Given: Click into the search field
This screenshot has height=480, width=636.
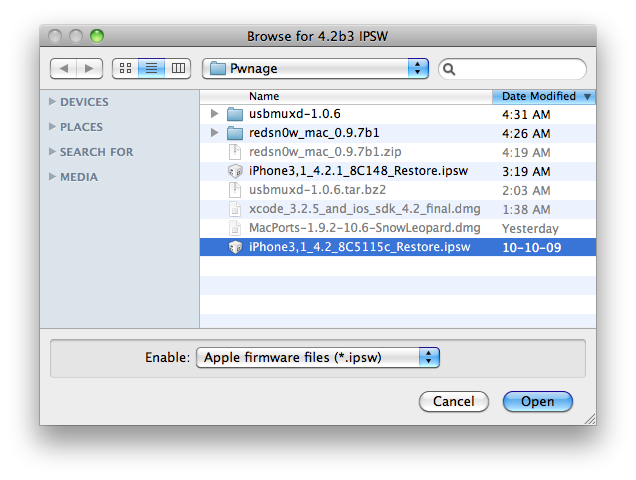Looking at the screenshot, I should tap(512, 69).
